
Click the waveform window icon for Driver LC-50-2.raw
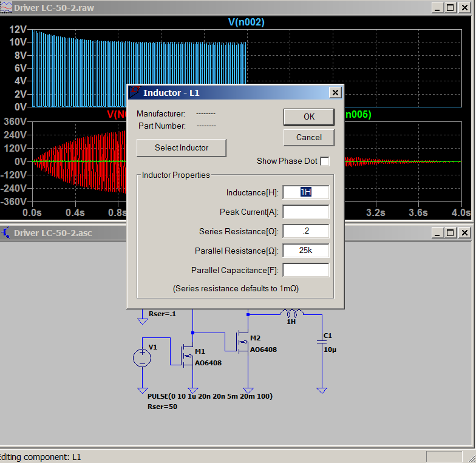[6, 7]
